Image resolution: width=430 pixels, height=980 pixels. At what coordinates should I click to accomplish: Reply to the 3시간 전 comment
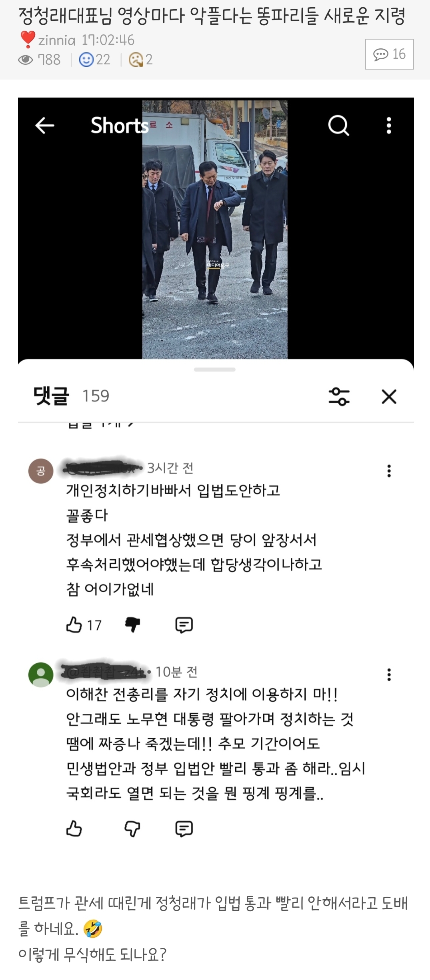tap(184, 625)
